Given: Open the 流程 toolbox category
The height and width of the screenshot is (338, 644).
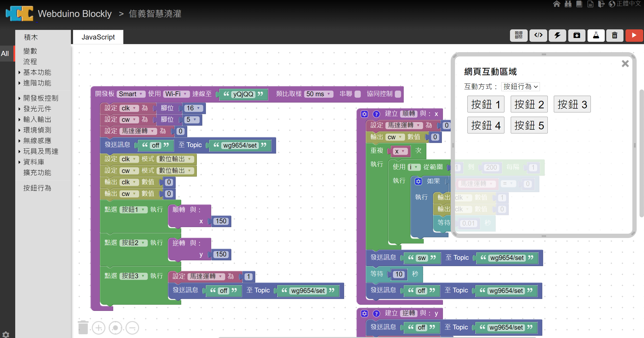Looking at the screenshot, I should [30, 62].
